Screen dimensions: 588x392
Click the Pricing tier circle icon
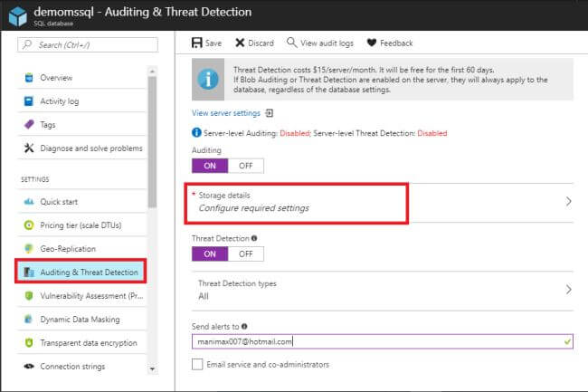click(29, 225)
